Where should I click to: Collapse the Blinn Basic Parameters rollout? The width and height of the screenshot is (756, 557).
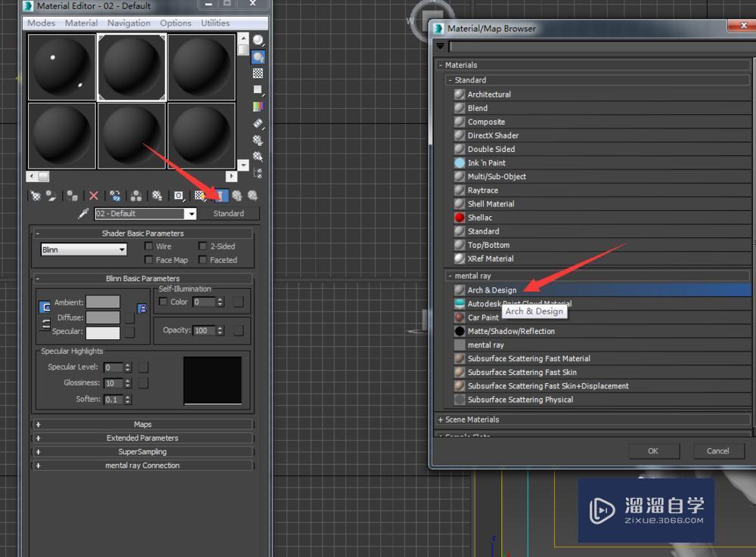142,278
